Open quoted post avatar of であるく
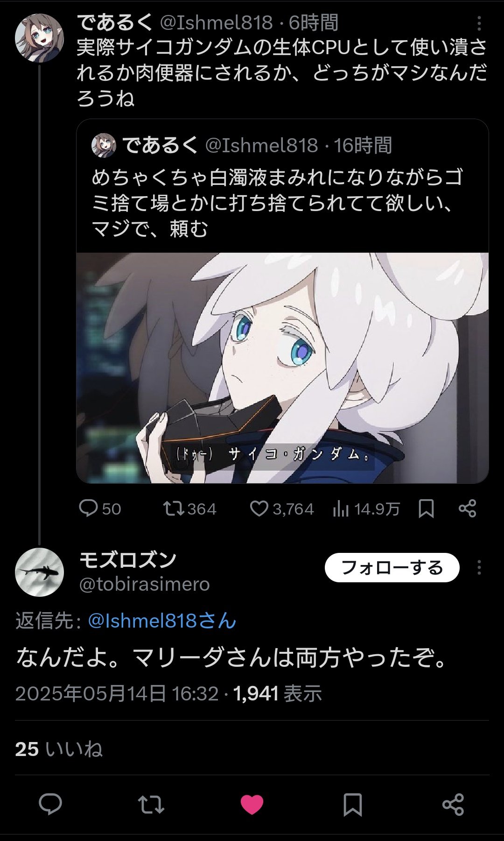 pos(104,145)
